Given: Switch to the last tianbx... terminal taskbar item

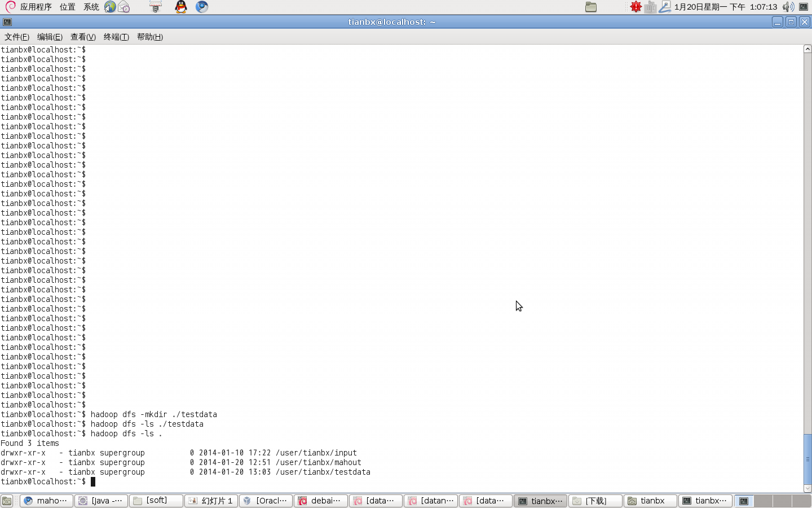Looking at the screenshot, I should 705,501.
